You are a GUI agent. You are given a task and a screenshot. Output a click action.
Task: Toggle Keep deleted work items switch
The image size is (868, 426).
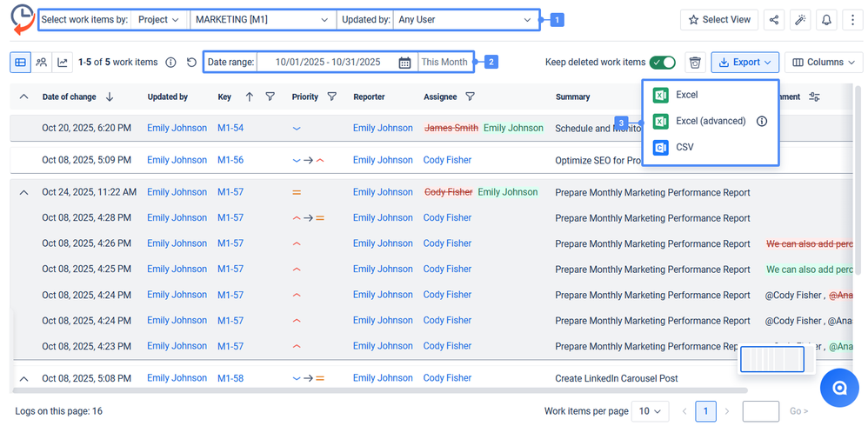[662, 63]
